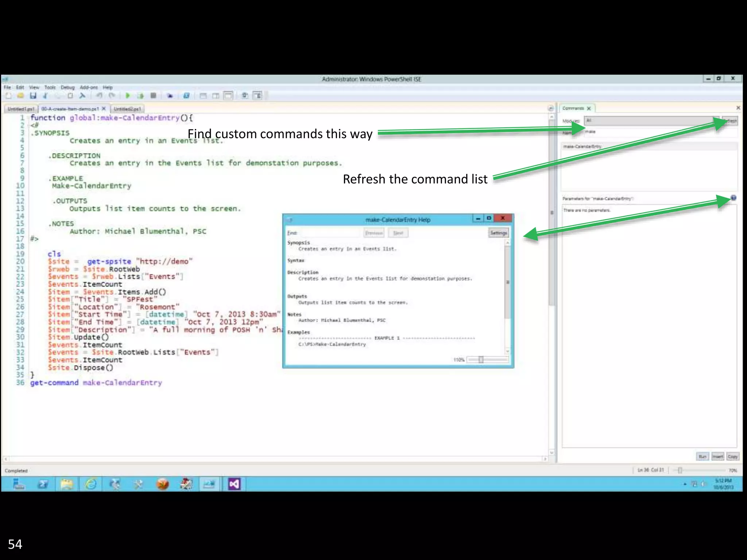Show script pane on top layout icon
The height and width of the screenshot is (560, 747).
(x=203, y=96)
